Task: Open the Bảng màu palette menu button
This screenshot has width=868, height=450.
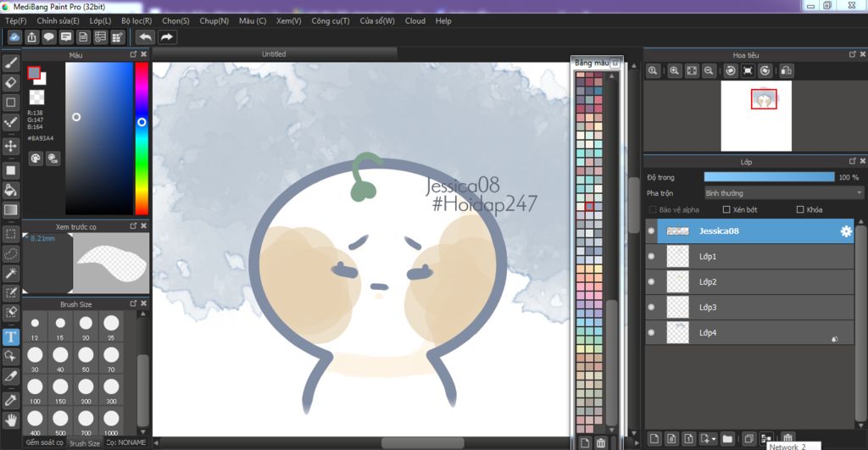Action: [x=615, y=63]
